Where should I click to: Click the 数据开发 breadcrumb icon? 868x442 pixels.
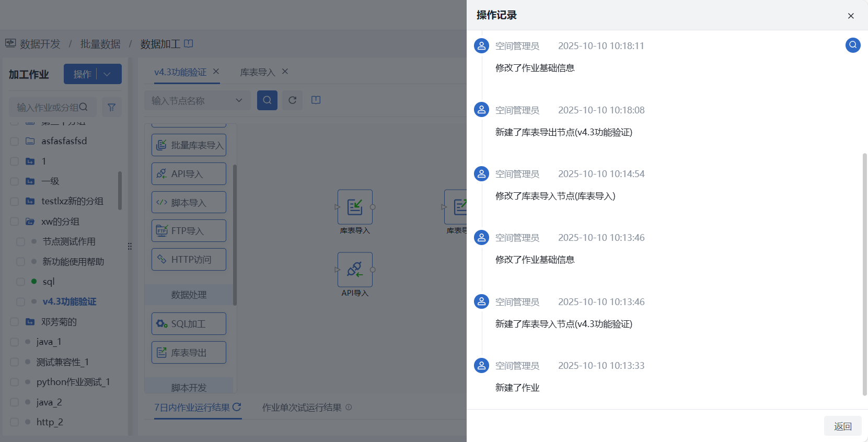(10, 43)
